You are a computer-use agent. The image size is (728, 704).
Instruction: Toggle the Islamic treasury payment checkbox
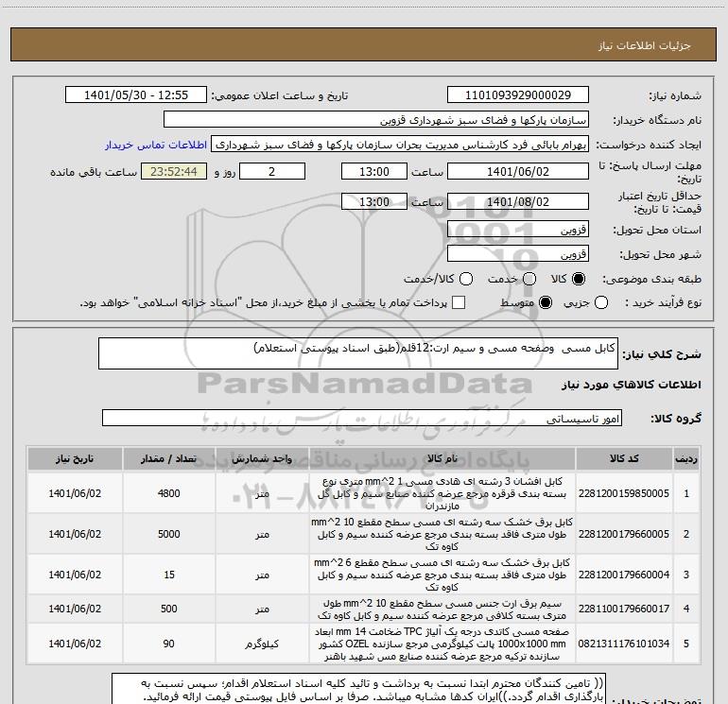pos(459,302)
